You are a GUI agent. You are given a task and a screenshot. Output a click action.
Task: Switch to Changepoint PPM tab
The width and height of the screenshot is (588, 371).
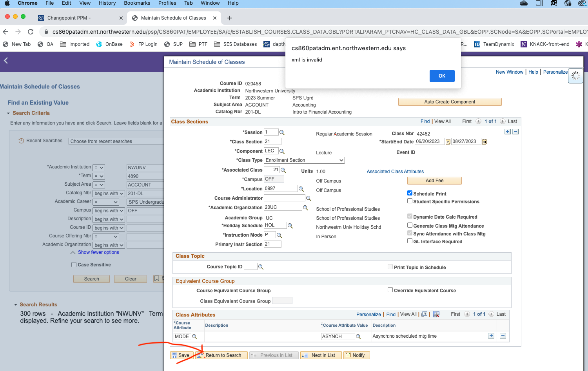pyautogui.click(x=80, y=18)
